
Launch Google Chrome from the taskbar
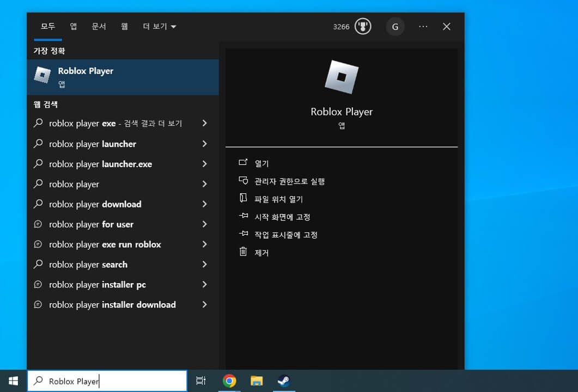click(229, 381)
